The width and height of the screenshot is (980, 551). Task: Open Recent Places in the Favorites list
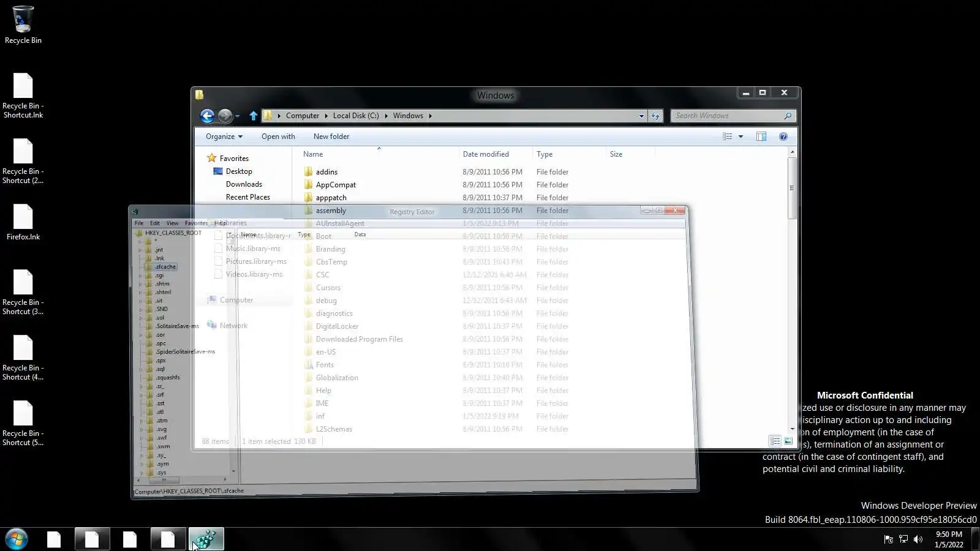click(248, 197)
